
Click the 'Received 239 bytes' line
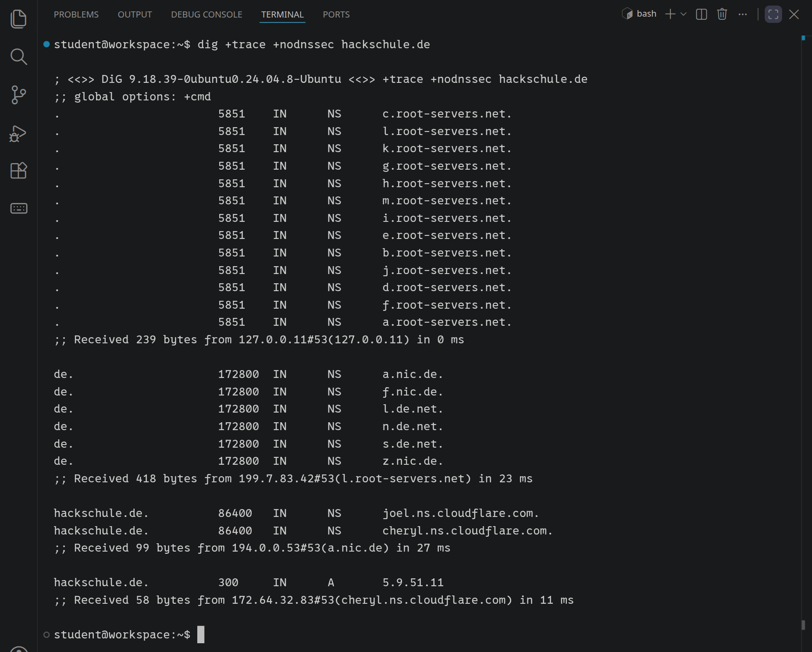[x=259, y=339]
